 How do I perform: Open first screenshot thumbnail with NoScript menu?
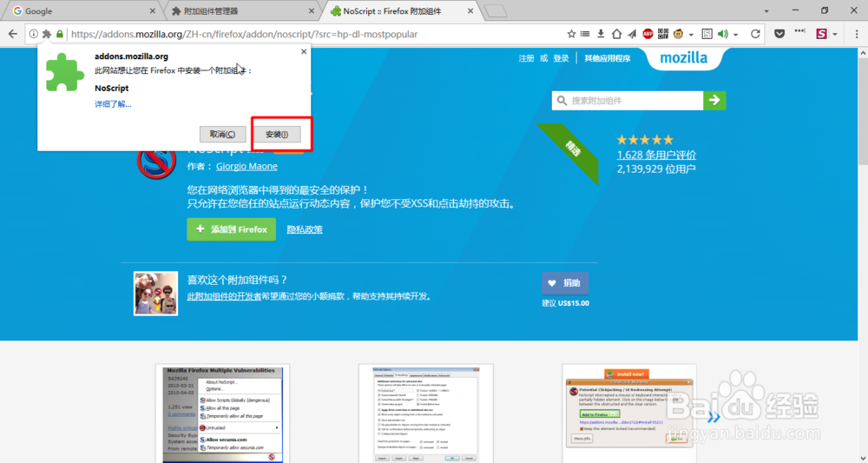(222, 413)
